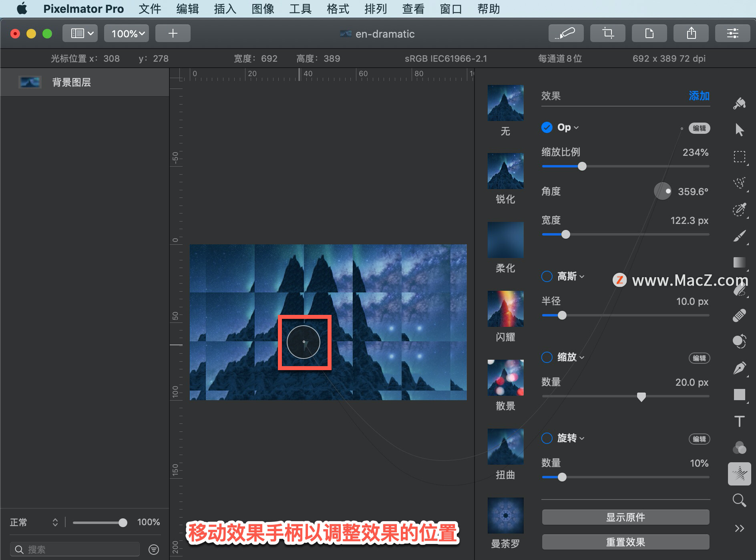Open the adjustments sliders toolbar button
Image resolution: width=756 pixels, height=560 pixels.
(732, 33)
